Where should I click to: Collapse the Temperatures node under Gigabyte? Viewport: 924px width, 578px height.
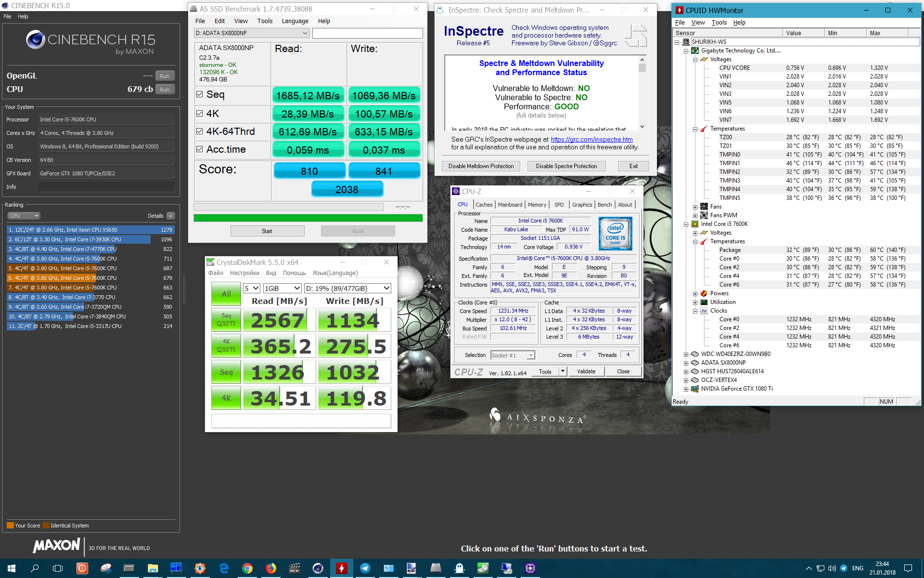[x=695, y=129]
